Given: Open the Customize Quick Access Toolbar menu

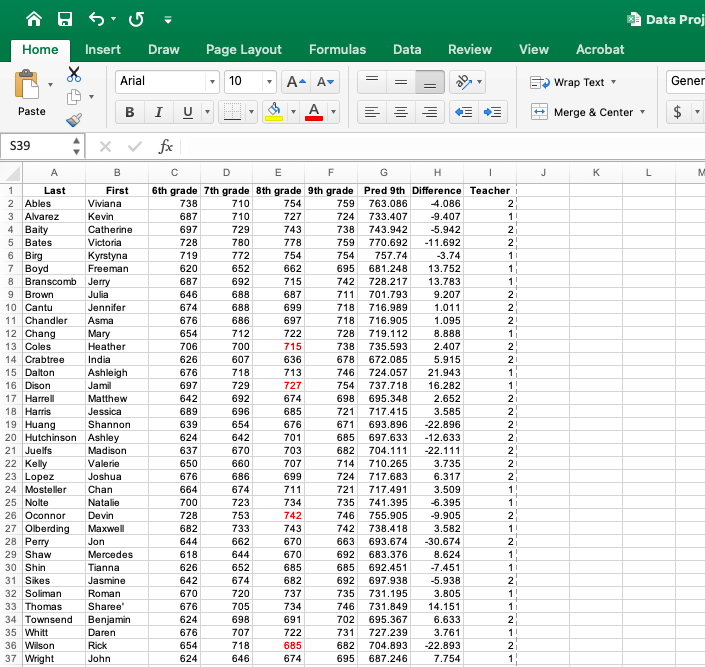Looking at the screenshot, I should (168, 20).
